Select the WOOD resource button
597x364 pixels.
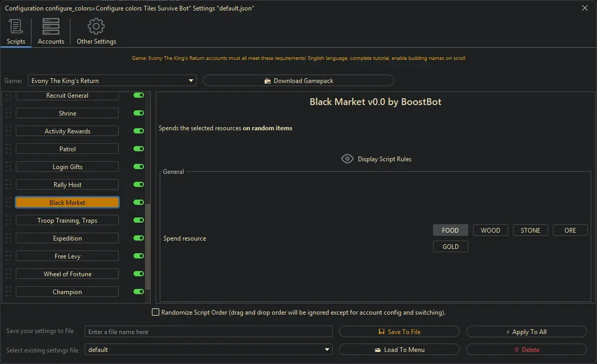(x=490, y=230)
